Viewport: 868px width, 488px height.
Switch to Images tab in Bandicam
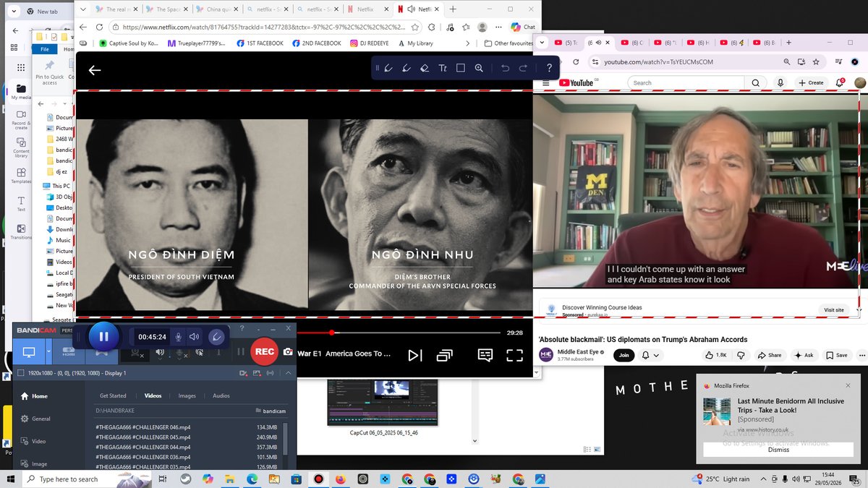pos(187,395)
